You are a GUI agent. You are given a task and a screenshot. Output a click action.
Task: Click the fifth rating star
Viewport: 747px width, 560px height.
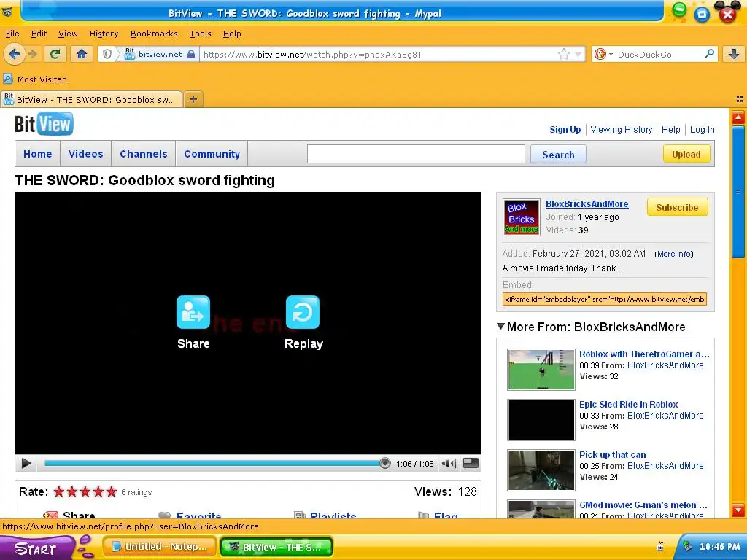(x=112, y=492)
